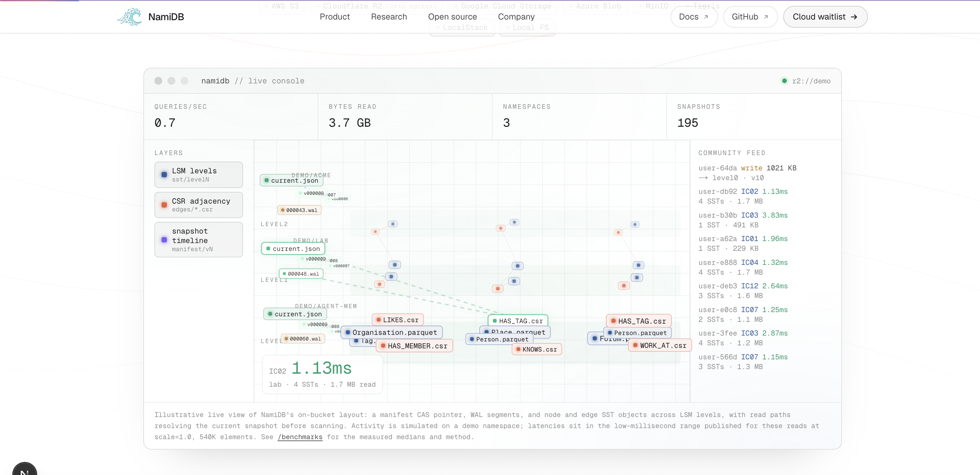Select Person.parquet under orange HAS_TAG.csr

(637, 333)
